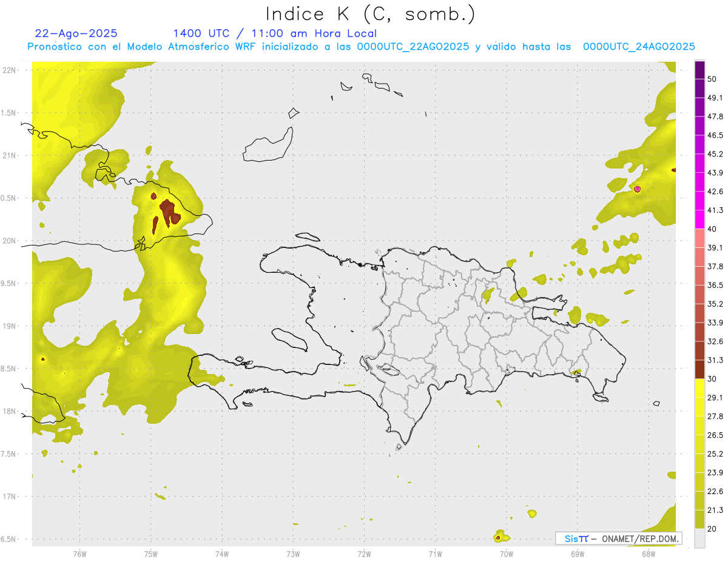Click the '35.2' color bar value
The width and height of the screenshot is (728, 562).
(716, 304)
